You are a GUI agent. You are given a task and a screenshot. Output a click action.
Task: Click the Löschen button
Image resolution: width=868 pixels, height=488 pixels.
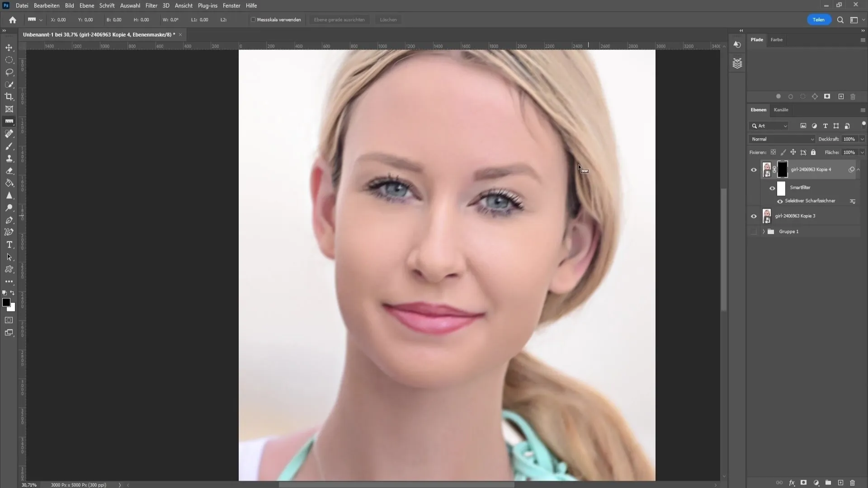388,20
